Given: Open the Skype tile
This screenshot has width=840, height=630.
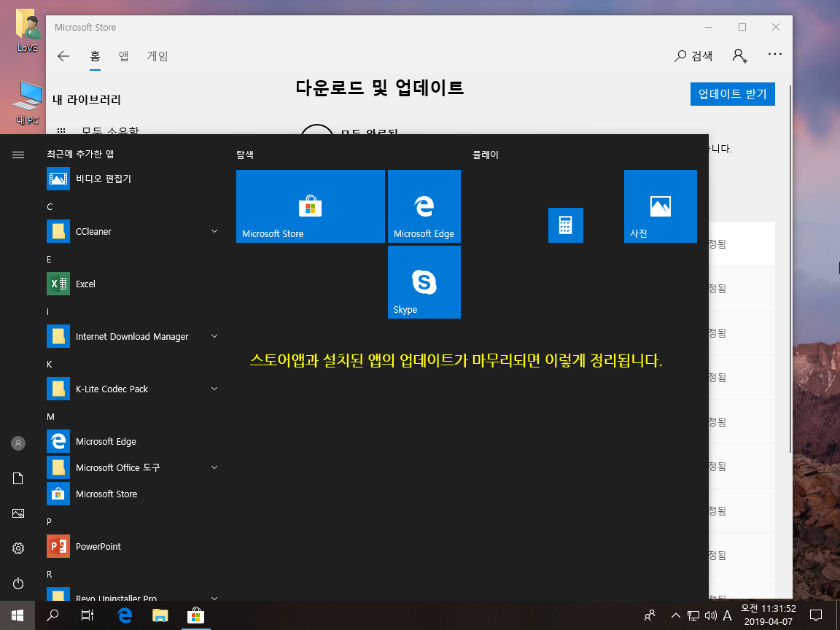Looking at the screenshot, I should pos(424,282).
